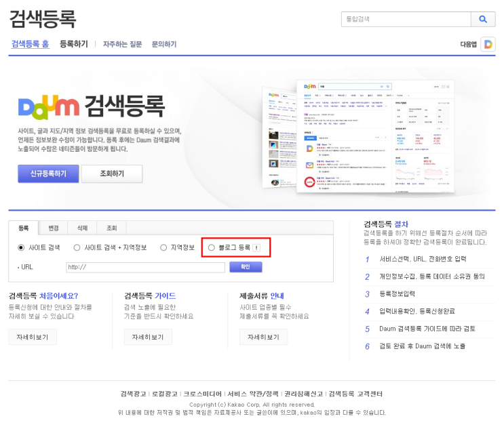Click the 검색등록 처음이세요? heading
This screenshot has width=504, height=429.
pos(43,295)
